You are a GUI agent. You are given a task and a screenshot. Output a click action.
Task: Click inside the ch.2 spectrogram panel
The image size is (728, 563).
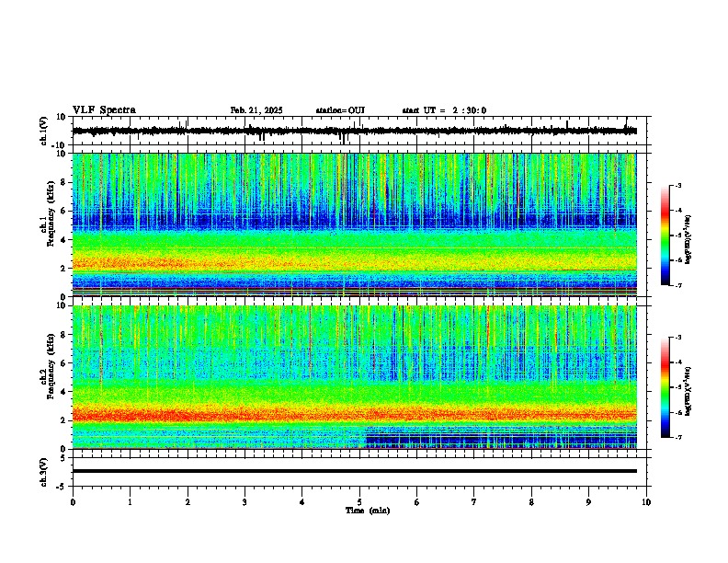tap(354, 377)
